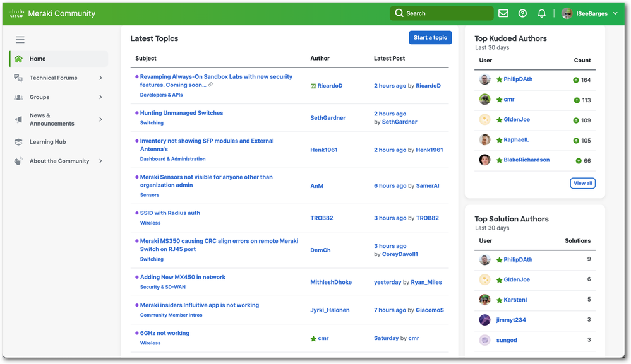Click the About the Community waving hand icon

click(18, 161)
